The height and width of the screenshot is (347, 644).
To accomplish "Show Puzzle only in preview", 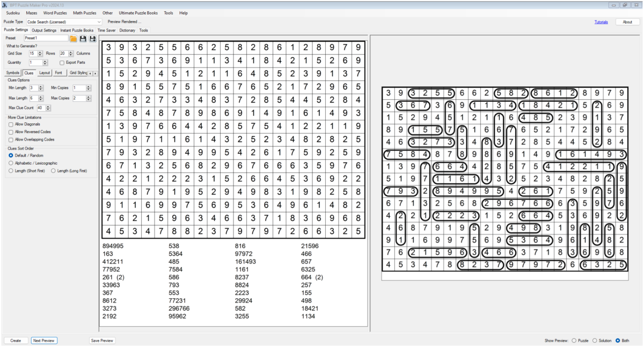I will pyautogui.click(x=574, y=340).
